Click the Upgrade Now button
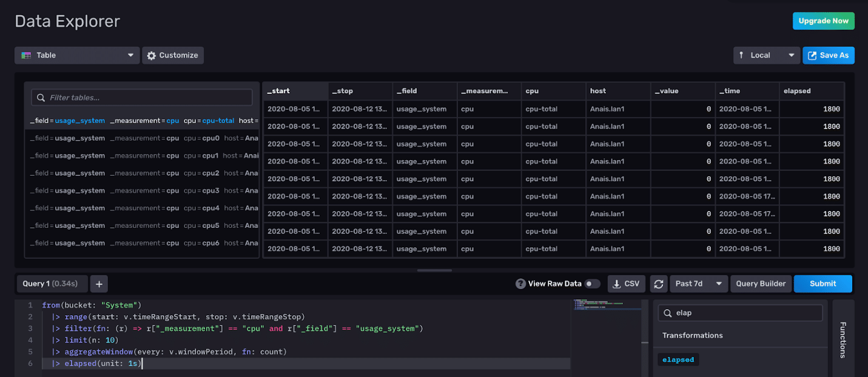The height and width of the screenshot is (377, 868). coord(823,21)
